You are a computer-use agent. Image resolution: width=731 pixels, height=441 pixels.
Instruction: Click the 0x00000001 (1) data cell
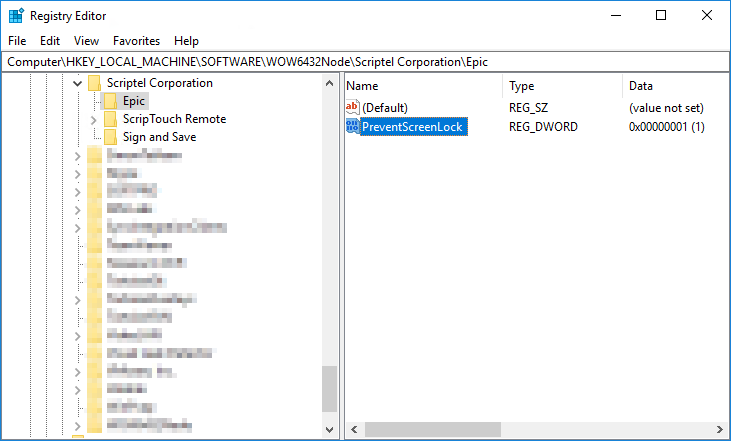point(667,127)
